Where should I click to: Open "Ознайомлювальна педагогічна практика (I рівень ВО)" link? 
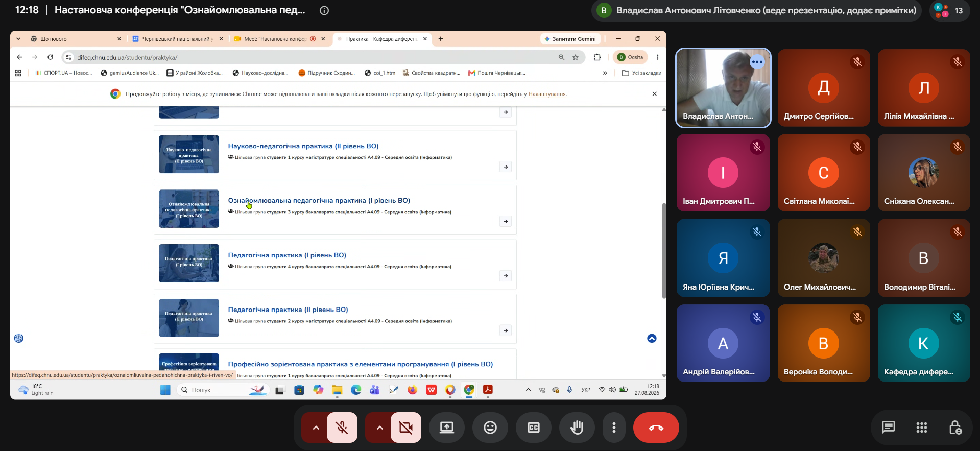[319, 201]
